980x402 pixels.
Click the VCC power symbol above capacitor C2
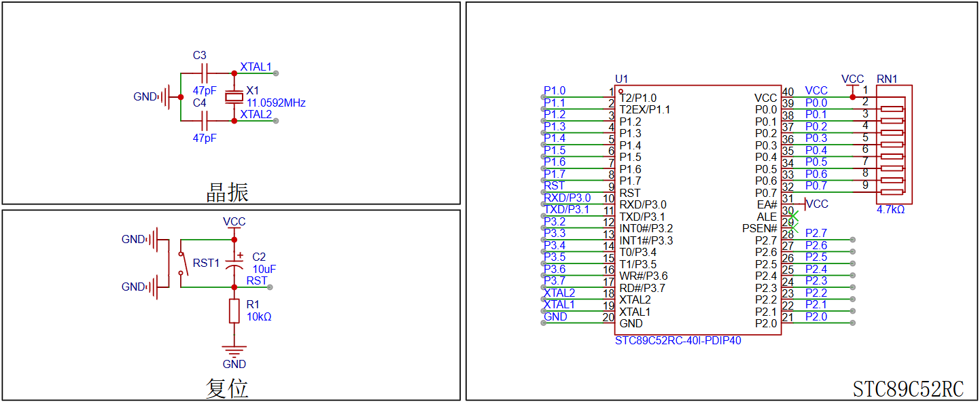pyautogui.click(x=234, y=230)
